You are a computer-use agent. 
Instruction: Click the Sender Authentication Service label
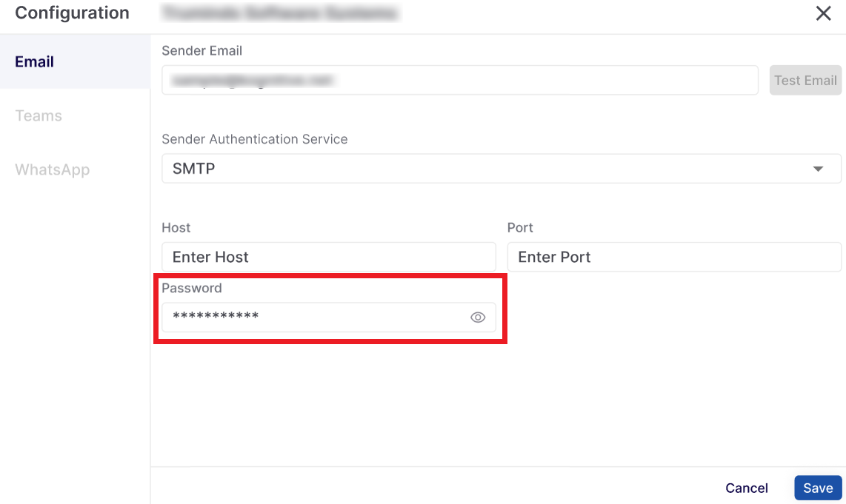tap(254, 139)
